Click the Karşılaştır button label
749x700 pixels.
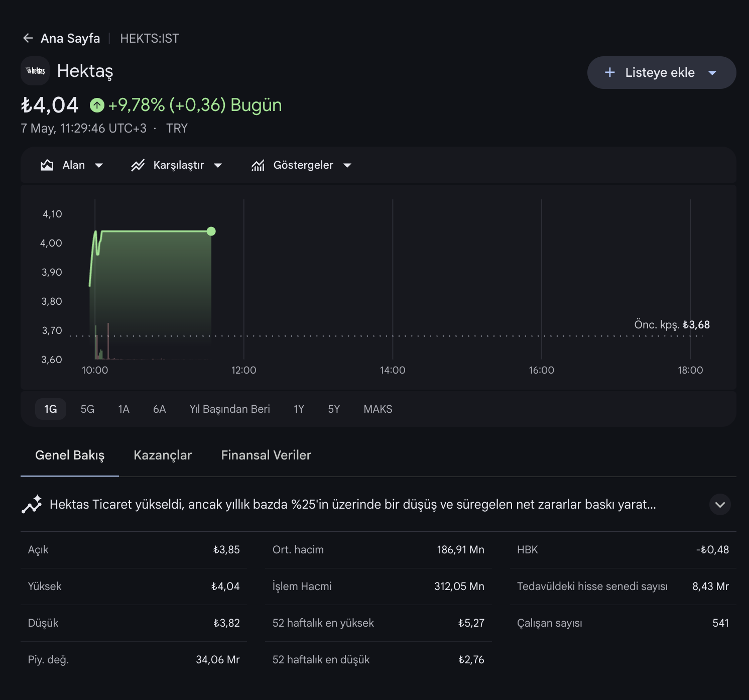[x=179, y=165]
